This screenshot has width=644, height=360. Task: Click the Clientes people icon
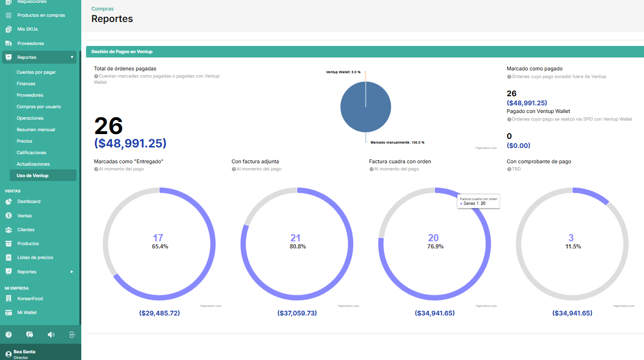click(x=8, y=230)
